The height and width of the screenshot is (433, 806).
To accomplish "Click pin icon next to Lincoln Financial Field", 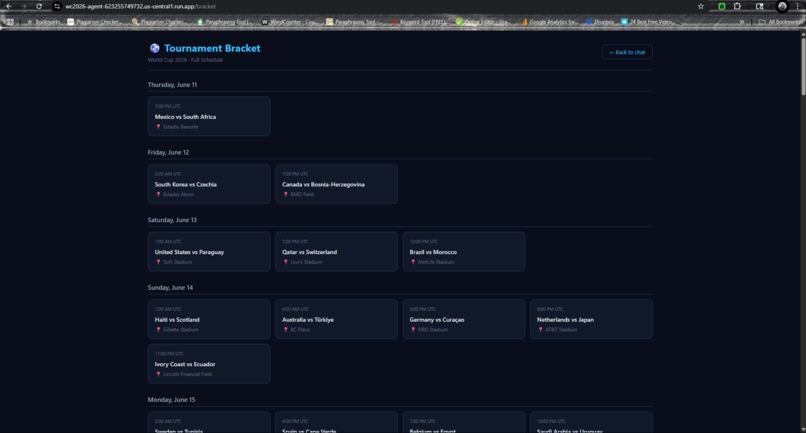I will click(158, 374).
